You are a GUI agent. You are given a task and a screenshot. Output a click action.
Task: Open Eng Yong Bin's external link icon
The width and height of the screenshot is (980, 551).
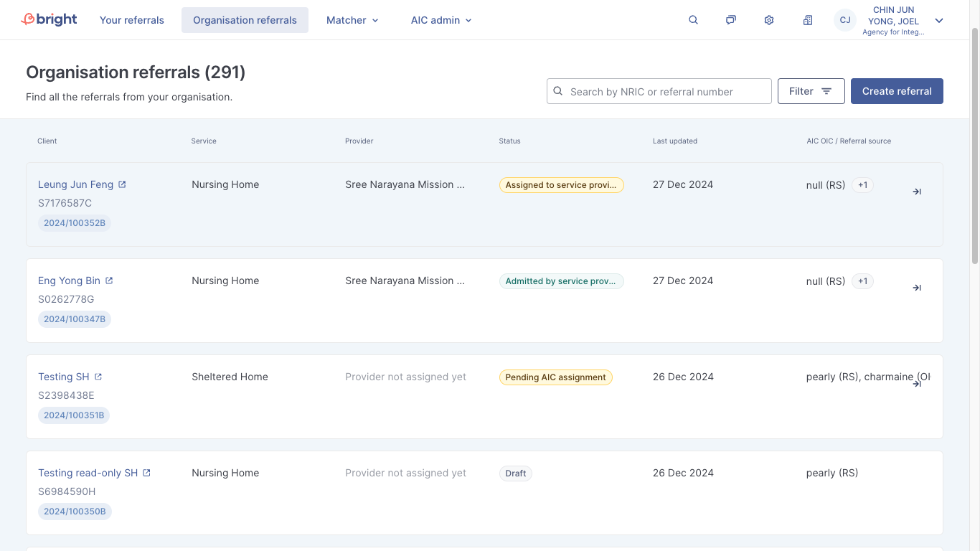point(109,281)
